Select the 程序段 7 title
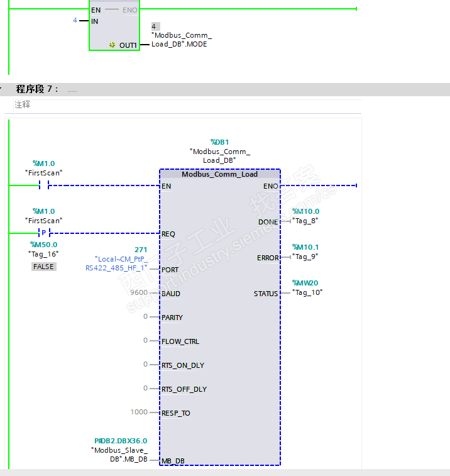Viewport: 450px width, 476px height. click(37, 89)
